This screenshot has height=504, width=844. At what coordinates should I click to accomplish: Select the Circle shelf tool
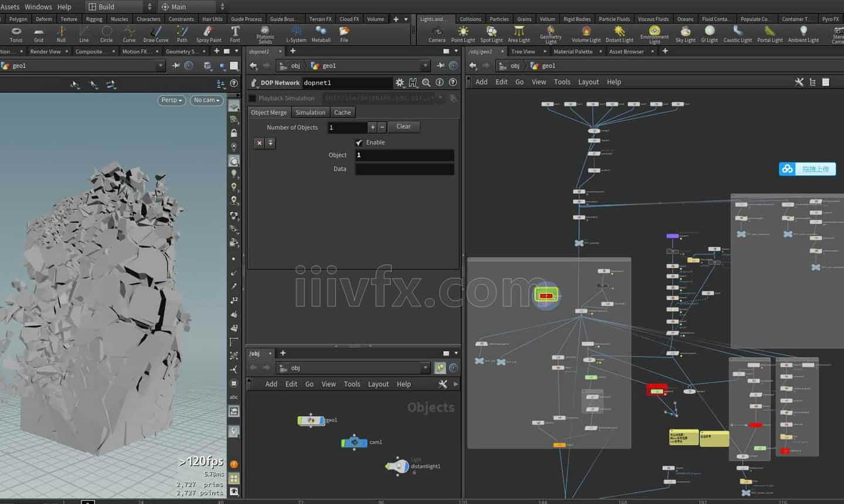point(106,34)
